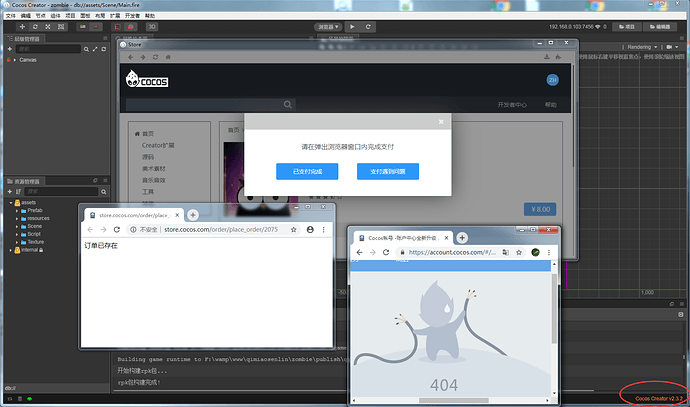Select the Rotate transform tool

point(35,27)
